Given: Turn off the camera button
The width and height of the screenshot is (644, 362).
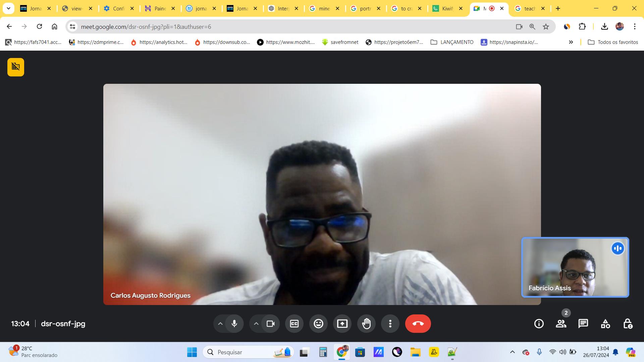Looking at the screenshot, I should tap(270, 323).
